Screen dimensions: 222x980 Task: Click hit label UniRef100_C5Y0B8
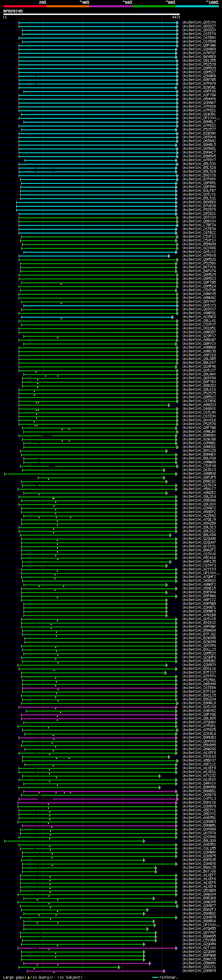point(199,940)
